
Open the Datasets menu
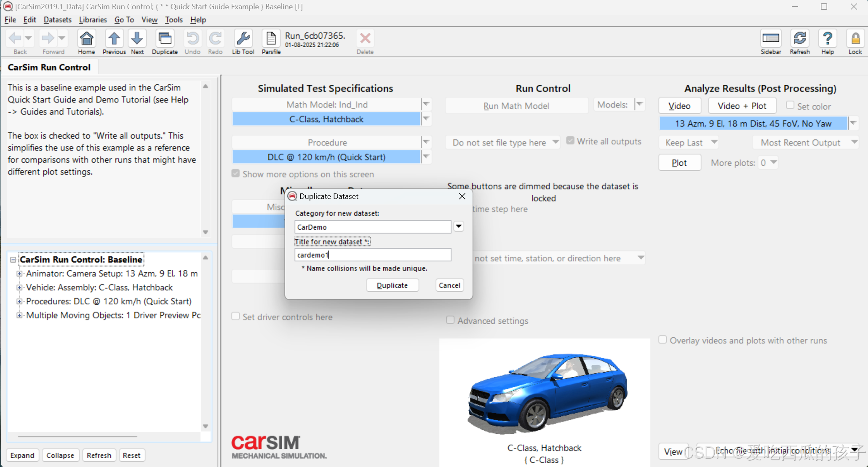57,20
